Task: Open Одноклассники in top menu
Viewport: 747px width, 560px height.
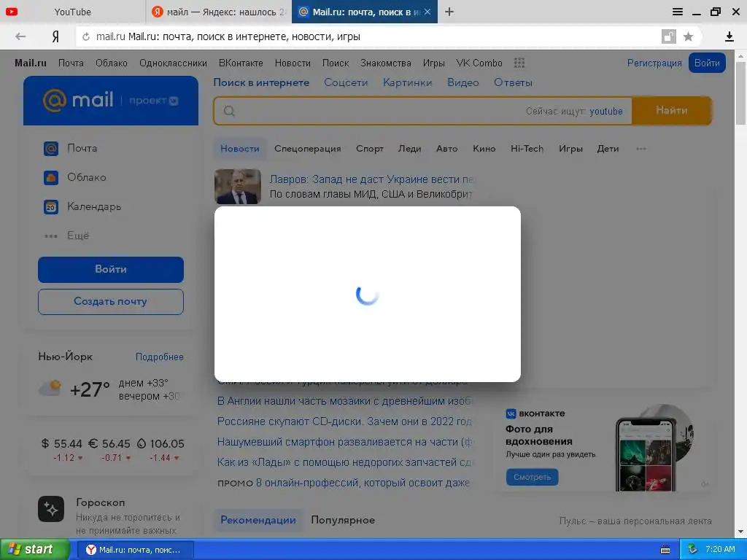Action: [x=173, y=63]
